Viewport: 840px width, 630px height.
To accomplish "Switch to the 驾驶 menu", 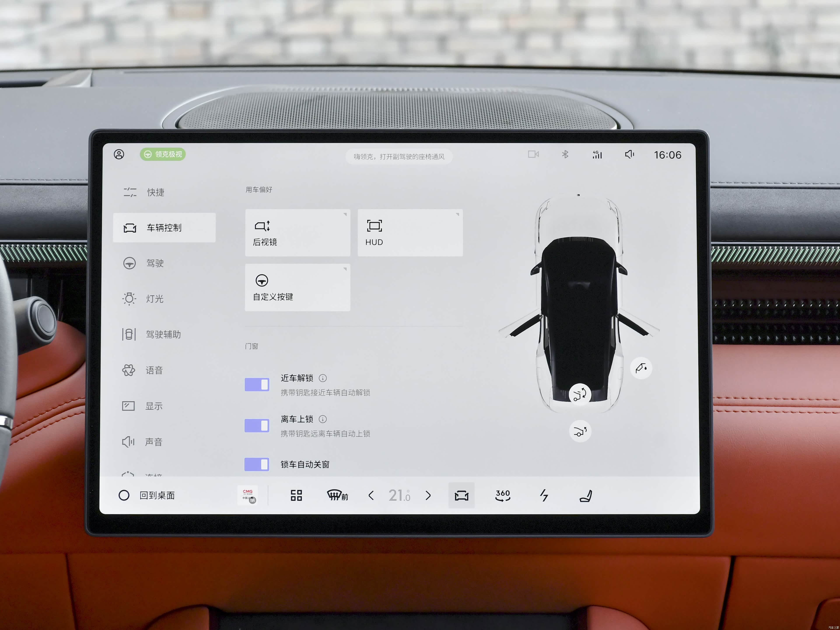I will point(155,263).
